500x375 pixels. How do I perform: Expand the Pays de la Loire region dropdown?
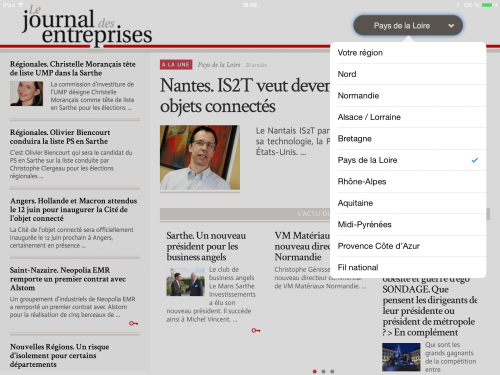pyautogui.click(x=408, y=25)
